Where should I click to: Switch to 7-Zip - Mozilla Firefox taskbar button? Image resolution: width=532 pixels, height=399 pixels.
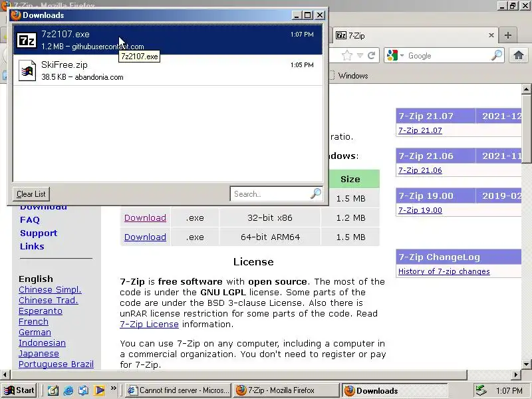(x=286, y=390)
